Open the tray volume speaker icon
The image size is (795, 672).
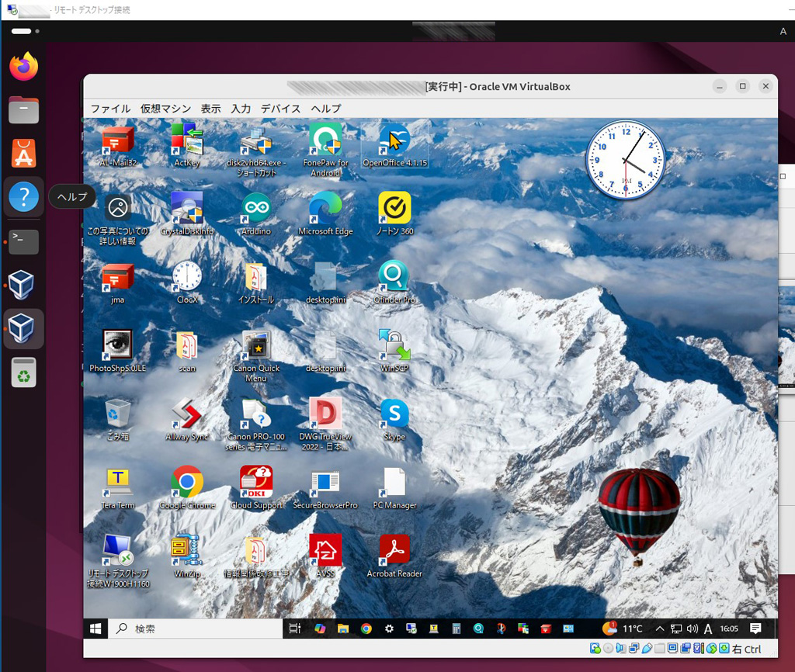pos(692,629)
